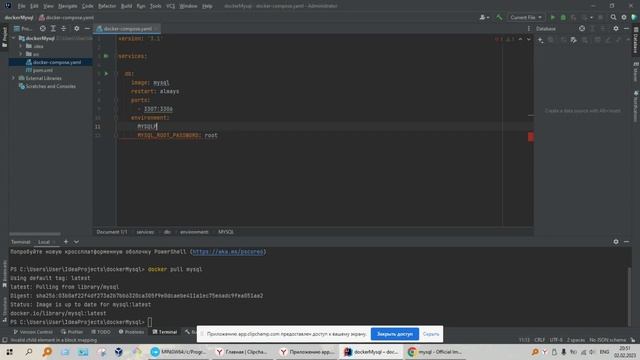
Task: Click the run gutter icon beside services
Action: tap(106, 56)
